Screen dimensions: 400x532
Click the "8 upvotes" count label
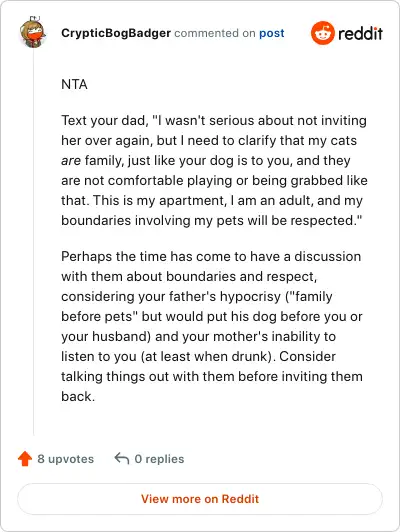(65, 459)
